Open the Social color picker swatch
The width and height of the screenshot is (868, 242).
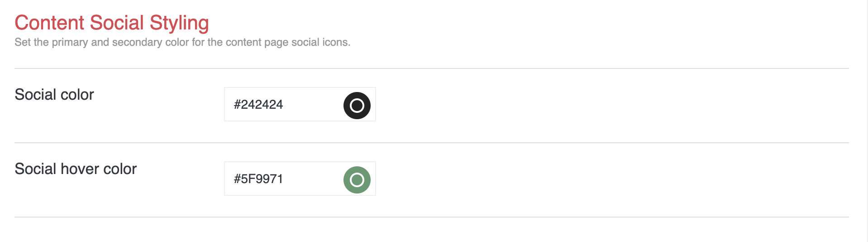tap(357, 105)
